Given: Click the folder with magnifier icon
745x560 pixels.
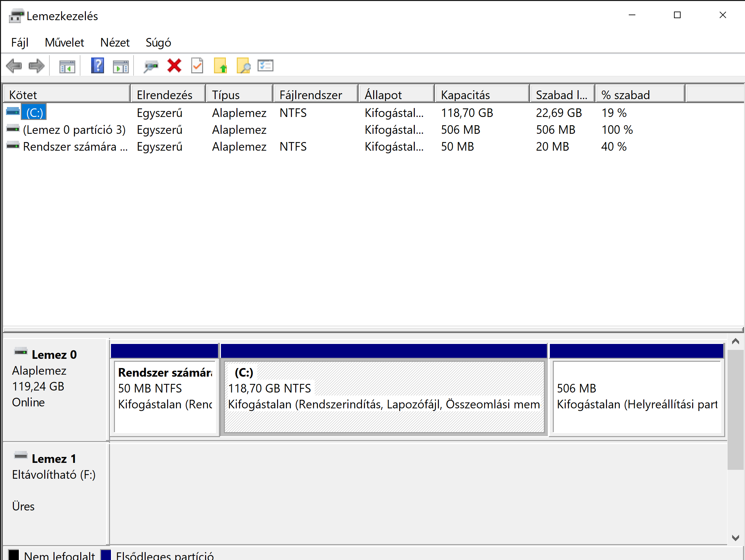Looking at the screenshot, I should pos(243,66).
